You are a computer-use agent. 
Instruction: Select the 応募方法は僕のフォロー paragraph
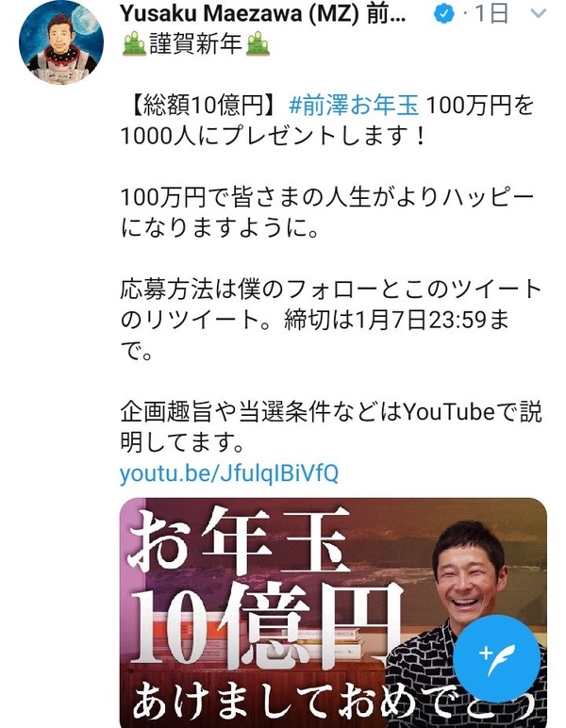[x=331, y=320]
